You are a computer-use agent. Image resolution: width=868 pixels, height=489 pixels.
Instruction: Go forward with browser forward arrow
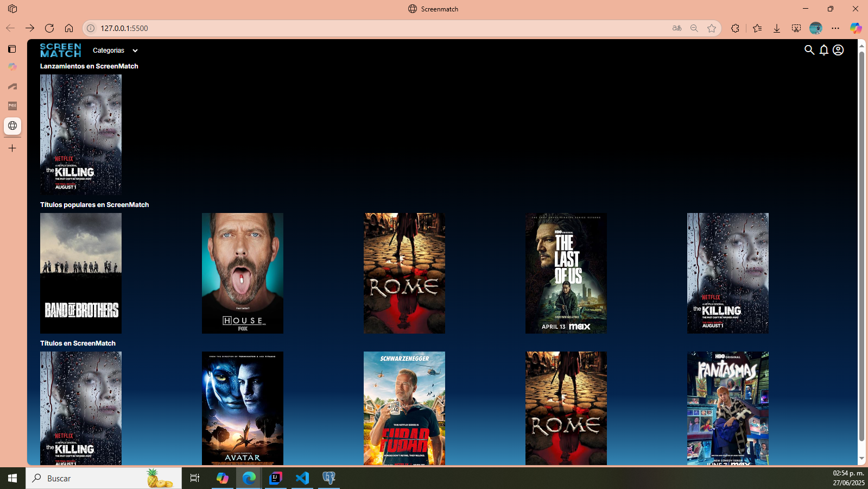pyautogui.click(x=30, y=28)
